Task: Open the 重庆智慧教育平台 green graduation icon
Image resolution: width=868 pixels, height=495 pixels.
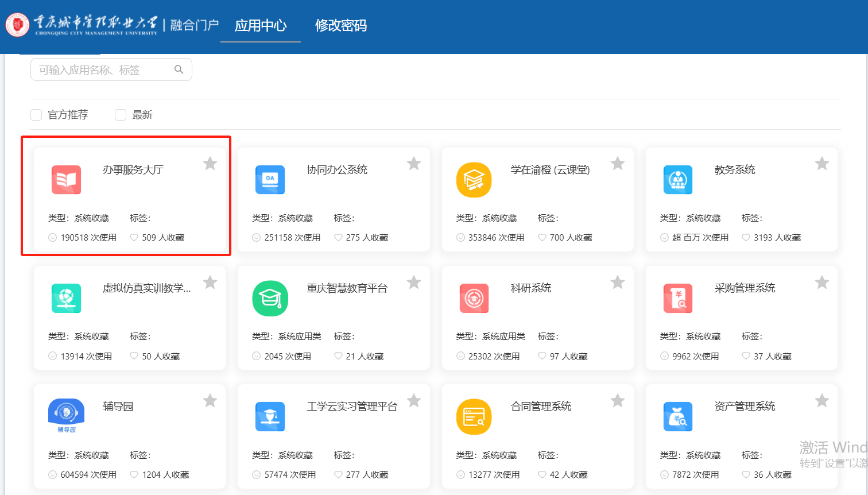Action: [x=270, y=299]
